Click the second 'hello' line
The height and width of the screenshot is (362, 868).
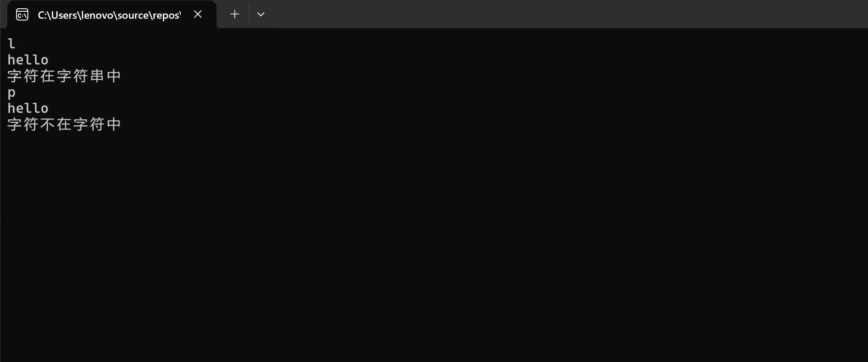28,108
